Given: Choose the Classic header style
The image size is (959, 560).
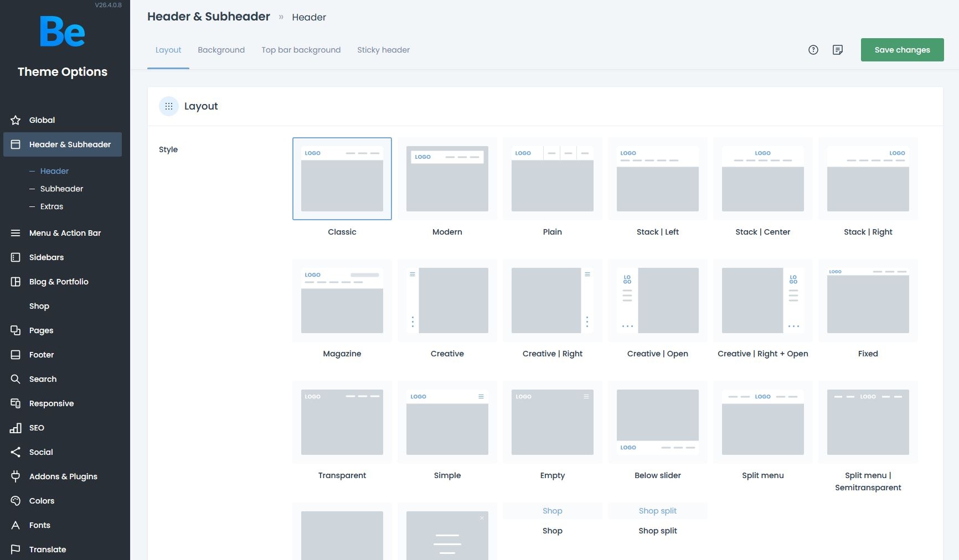Looking at the screenshot, I should (342, 179).
